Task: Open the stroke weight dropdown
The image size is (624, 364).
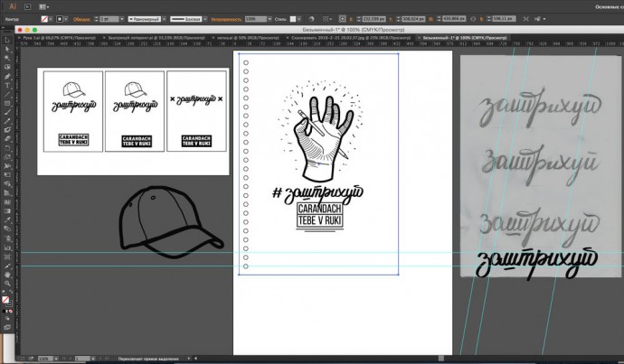Action: click(120, 18)
